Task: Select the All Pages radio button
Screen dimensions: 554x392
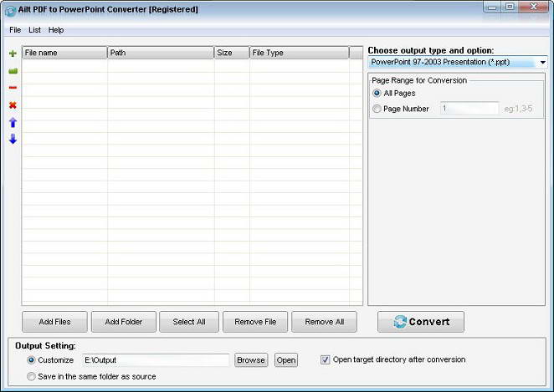Action: [377, 93]
